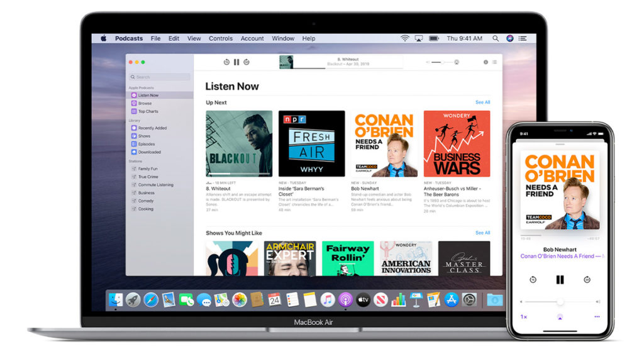Open the Controls menu

[x=221, y=38]
